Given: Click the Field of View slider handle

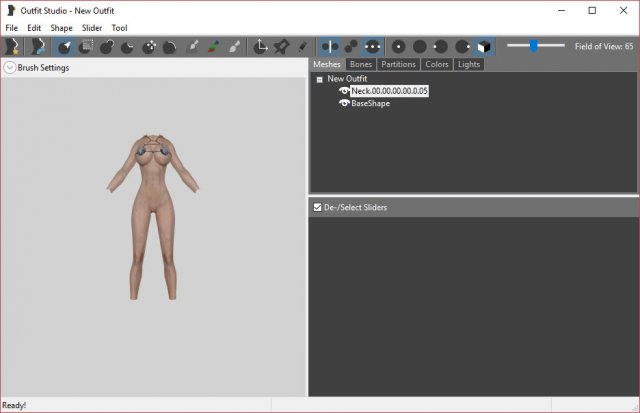Looking at the screenshot, I should (534, 45).
